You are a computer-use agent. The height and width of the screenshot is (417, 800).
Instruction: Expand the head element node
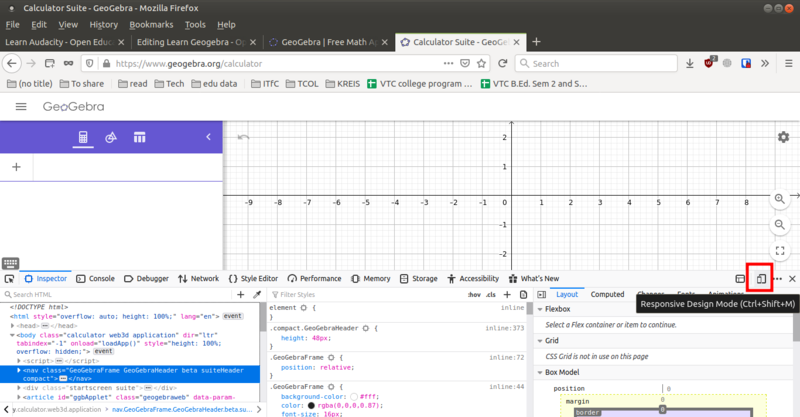[x=12, y=326]
